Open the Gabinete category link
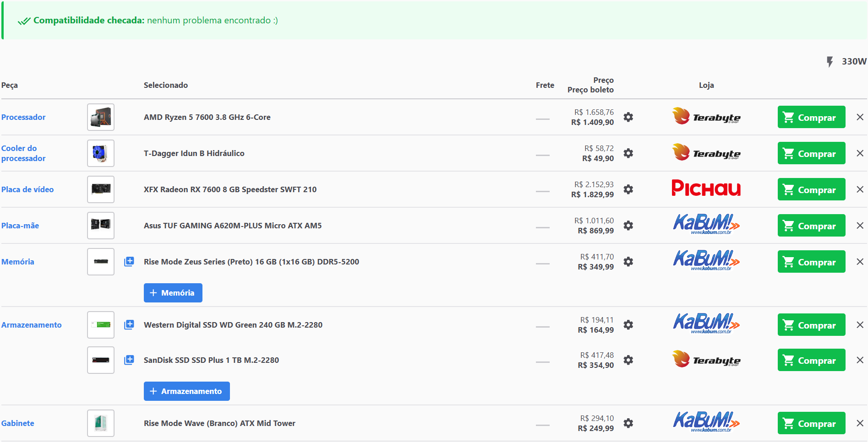 [x=18, y=423]
